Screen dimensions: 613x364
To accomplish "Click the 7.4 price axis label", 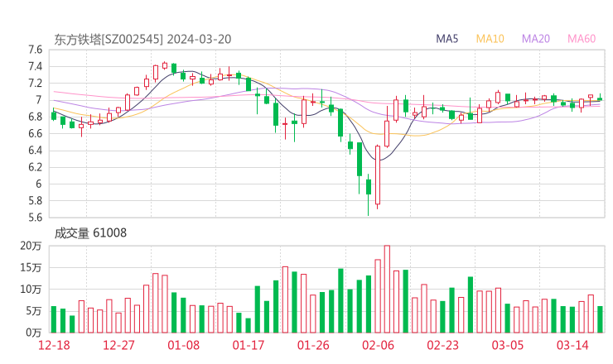I will click(x=35, y=66).
